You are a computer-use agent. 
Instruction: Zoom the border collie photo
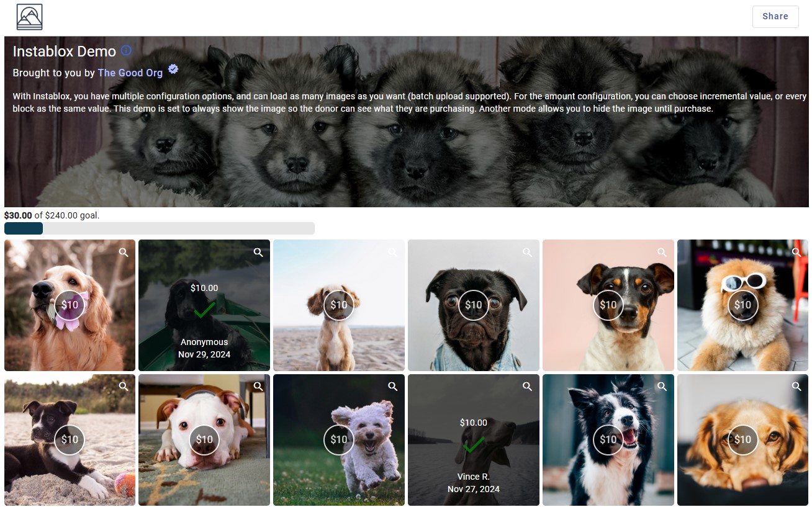pos(662,387)
